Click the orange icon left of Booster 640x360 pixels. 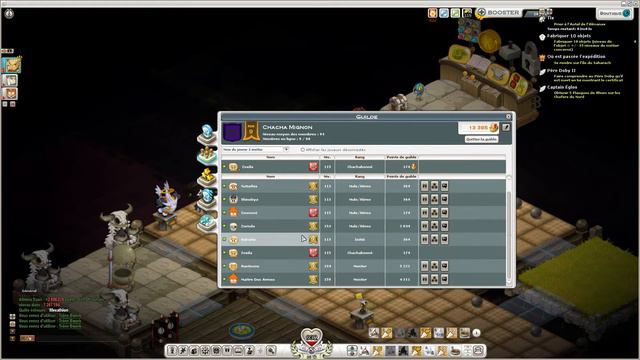432,13
